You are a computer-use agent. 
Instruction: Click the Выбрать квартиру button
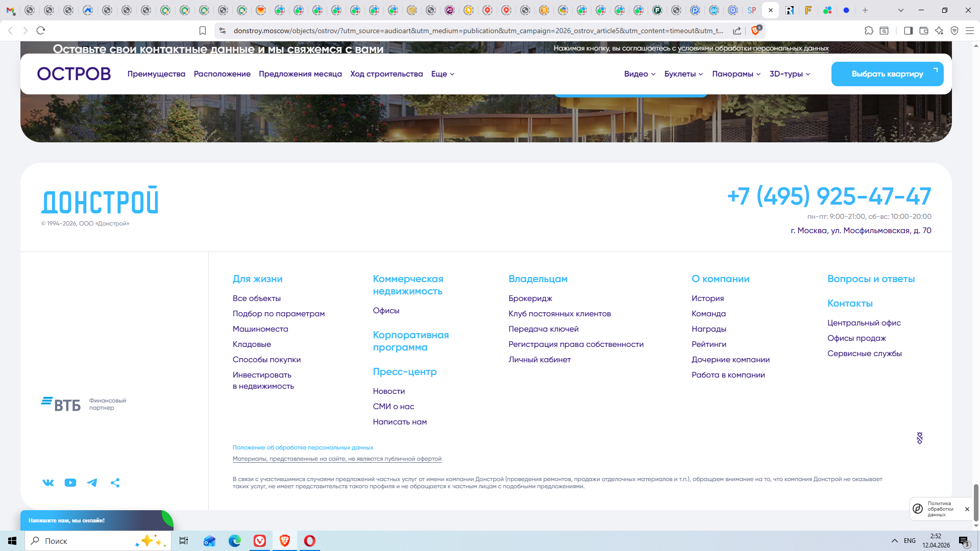click(887, 74)
